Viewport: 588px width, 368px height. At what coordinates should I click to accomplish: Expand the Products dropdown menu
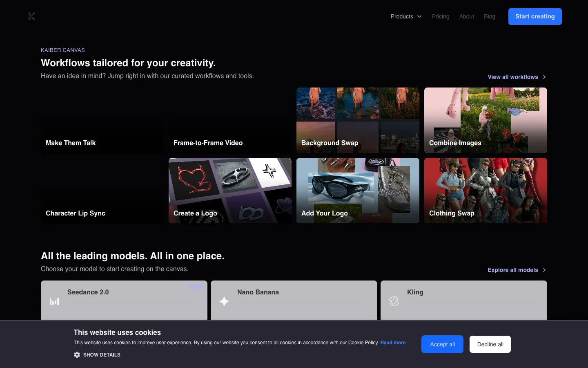(406, 16)
